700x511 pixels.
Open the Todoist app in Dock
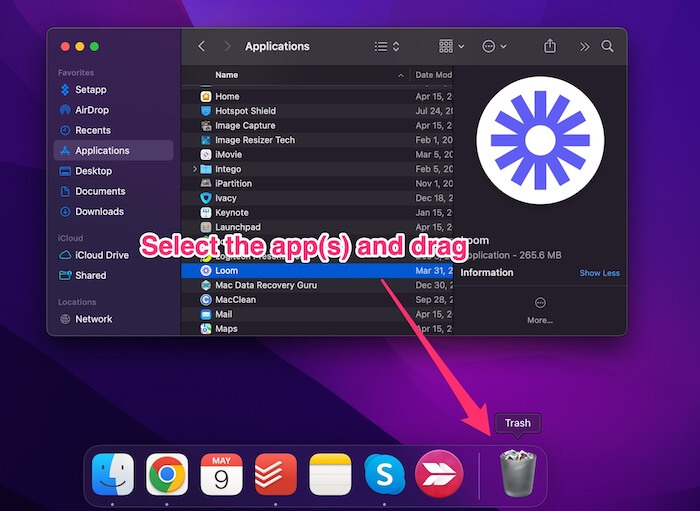(x=276, y=474)
